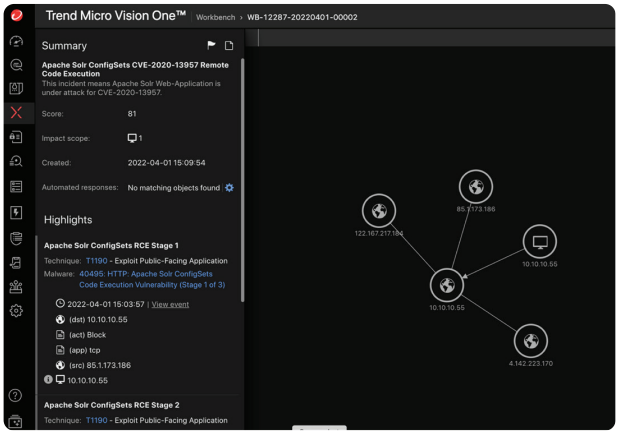The height and width of the screenshot is (434, 618).
Task: Open the shield monitor sidebar icon
Action: point(16,88)
